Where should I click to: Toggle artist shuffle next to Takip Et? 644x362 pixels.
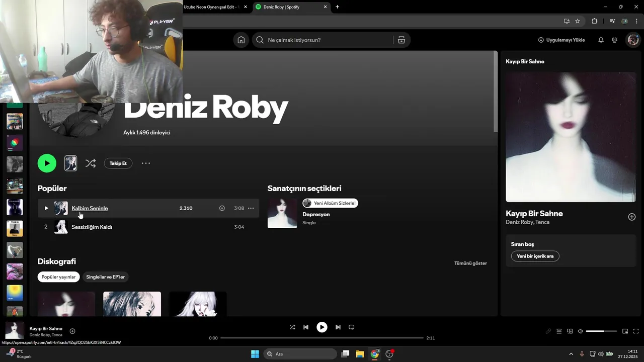pos(91,163)
